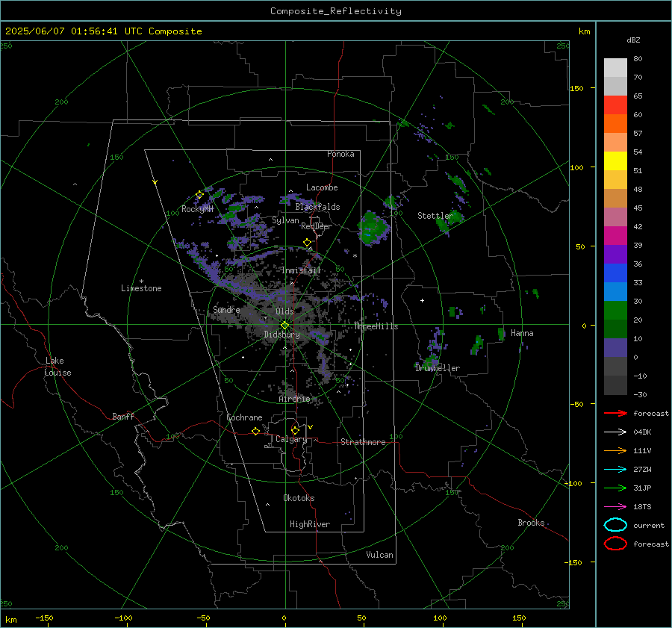Click the Drumheller city label

[438, 368]
